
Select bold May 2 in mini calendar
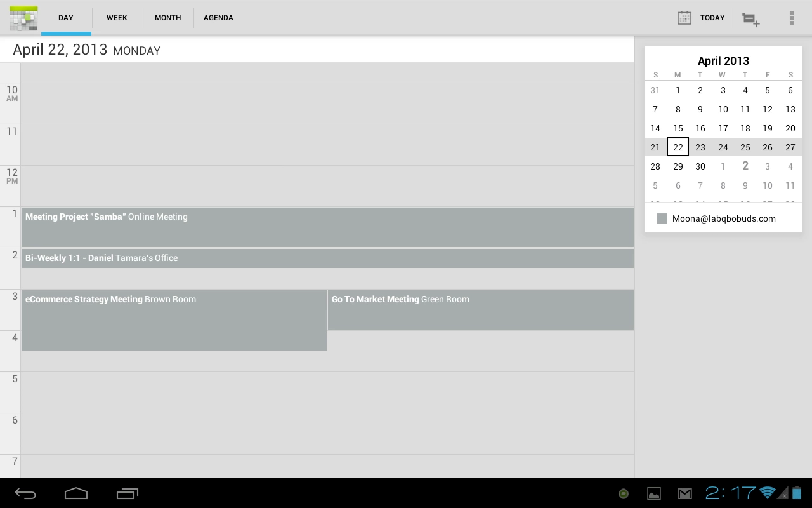pos(745,166)
